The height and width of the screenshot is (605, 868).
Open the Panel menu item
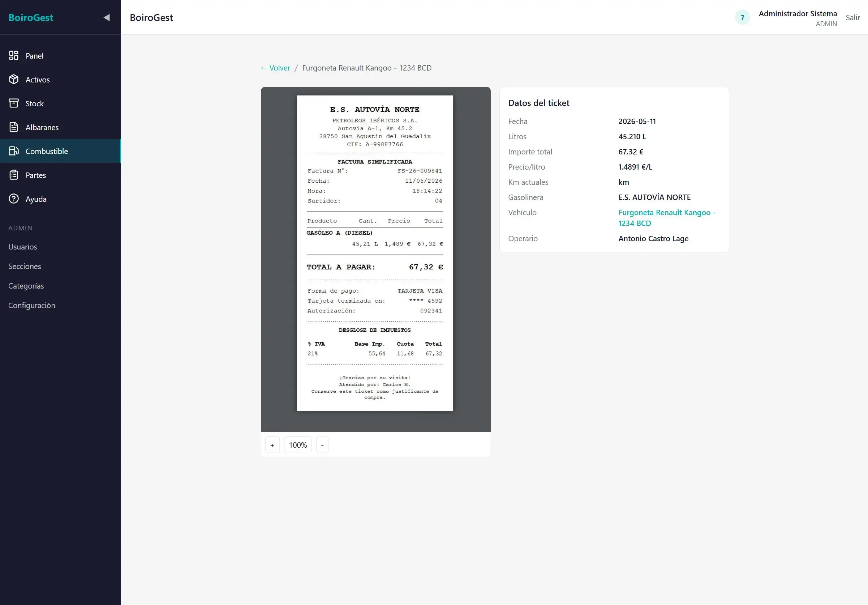point(60,56)
